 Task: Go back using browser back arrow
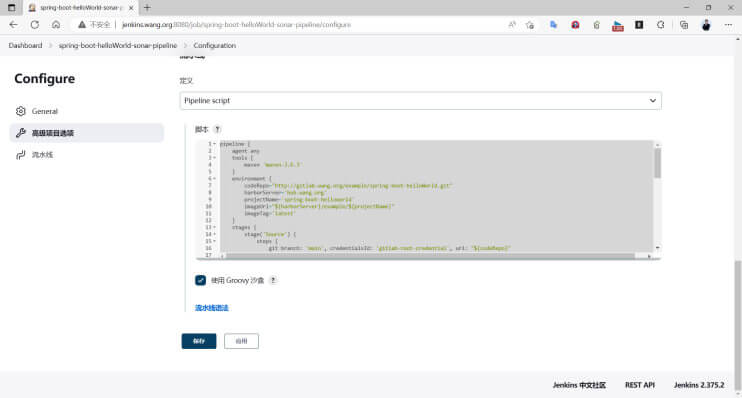[13, 25]
